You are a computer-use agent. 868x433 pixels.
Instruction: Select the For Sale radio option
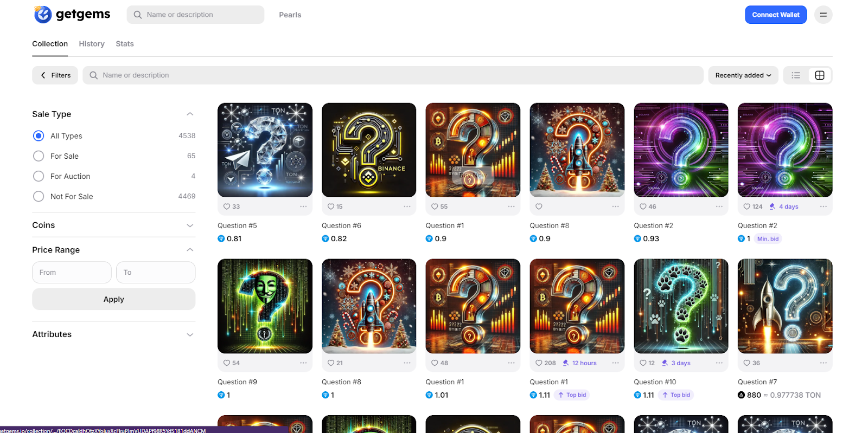coord(39,156)
